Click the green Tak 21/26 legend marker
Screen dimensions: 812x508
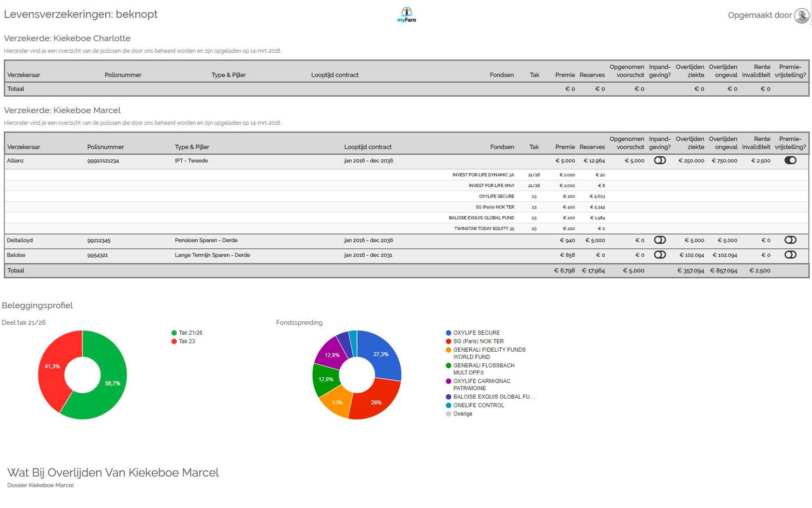click(174, 333)
